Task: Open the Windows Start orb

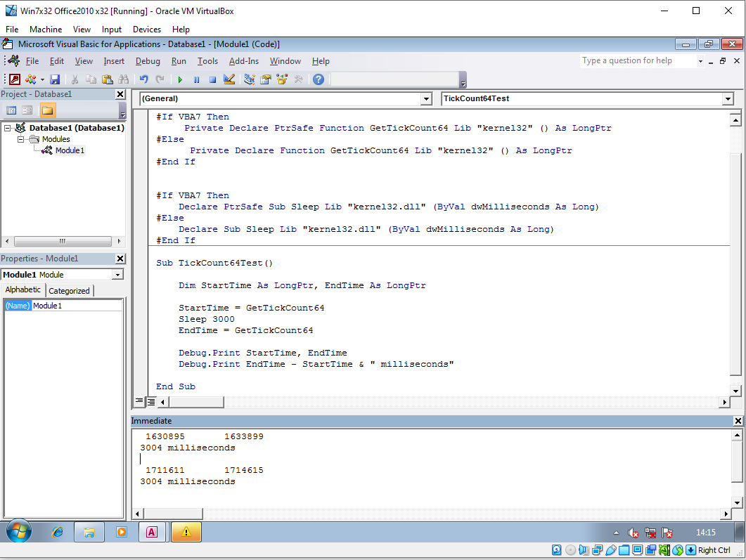Action: point(19,531)
